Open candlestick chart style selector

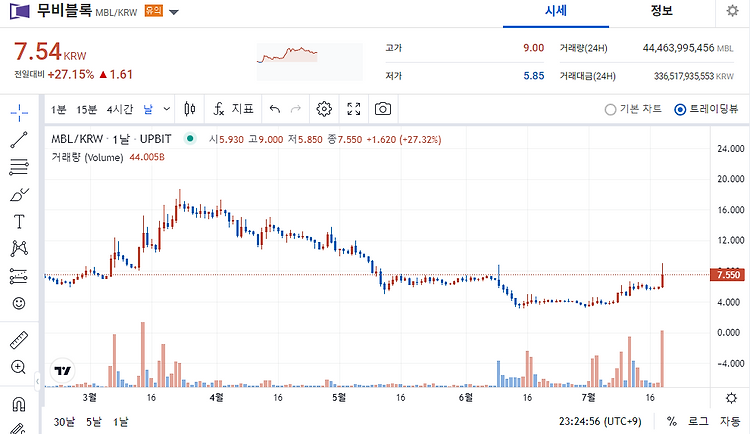[190, 109]
